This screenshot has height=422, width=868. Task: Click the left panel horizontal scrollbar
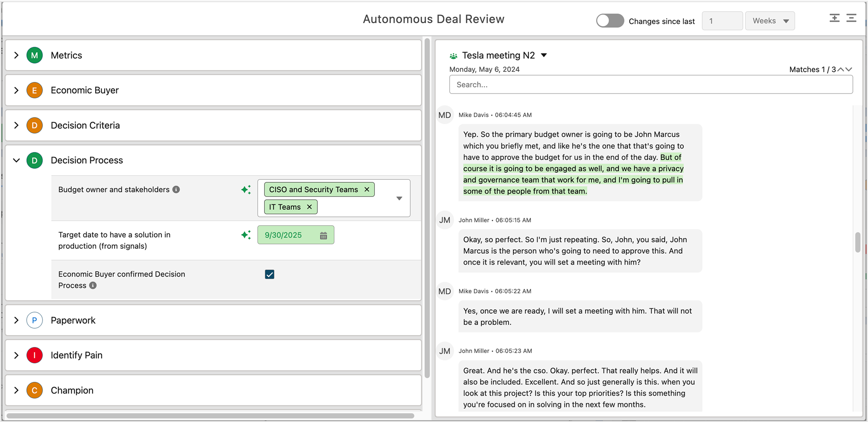pos(210,415)
